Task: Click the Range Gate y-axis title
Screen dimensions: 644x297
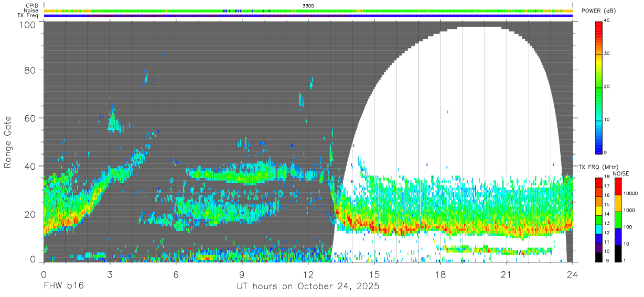Action: pyautogui.click(x=8, y=142)
